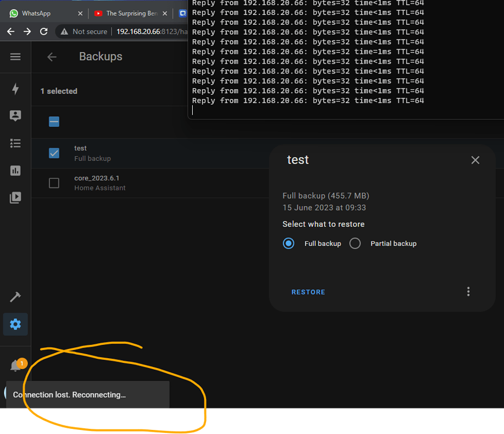Toggle the sidebar hamburger menu

pos(15,57)
